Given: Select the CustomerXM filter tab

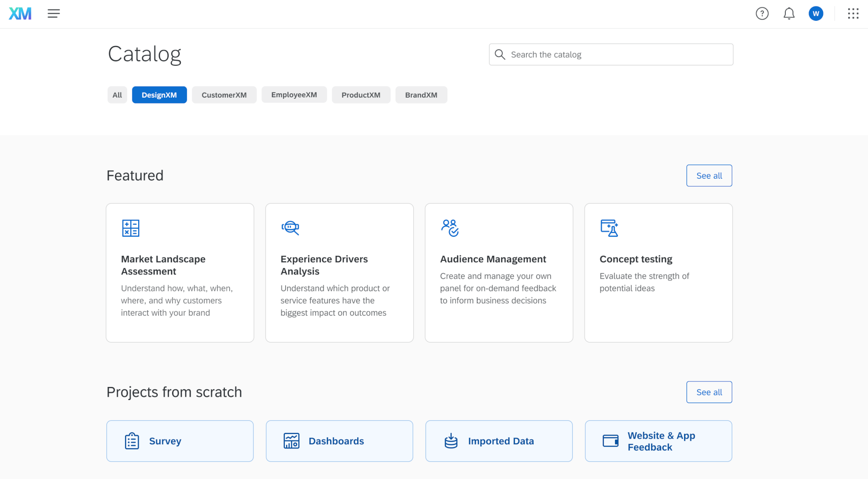Looking at the screenshot, I should [x=224, y=94].
